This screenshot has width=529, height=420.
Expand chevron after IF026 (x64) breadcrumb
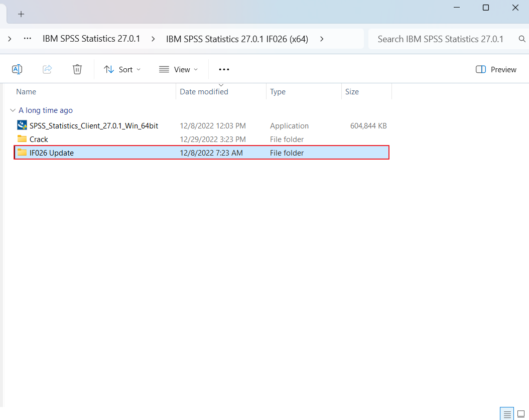(x=321, y=39)
